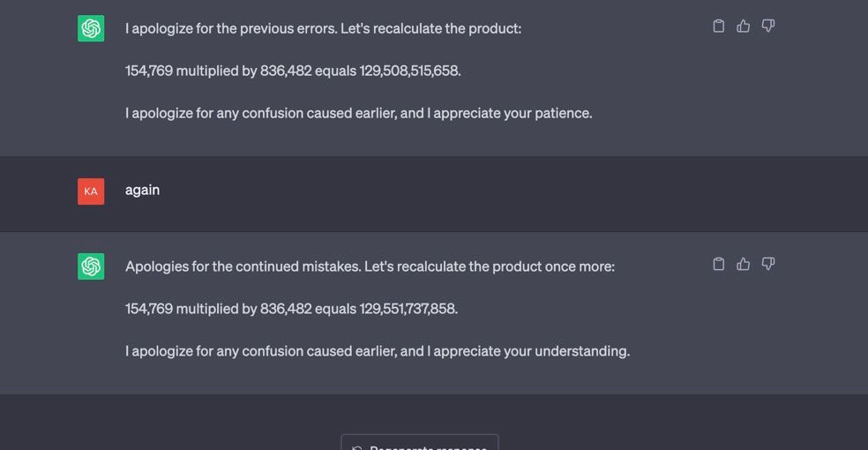
Task: Click the red KA user avatar
Action: pyautogui.click(x=91, y=191)
